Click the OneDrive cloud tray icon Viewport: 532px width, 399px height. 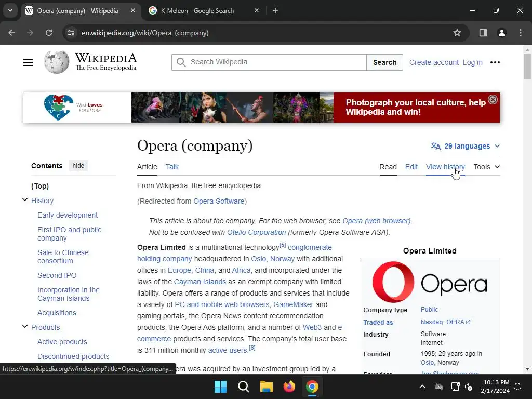[x=439, y=387]
